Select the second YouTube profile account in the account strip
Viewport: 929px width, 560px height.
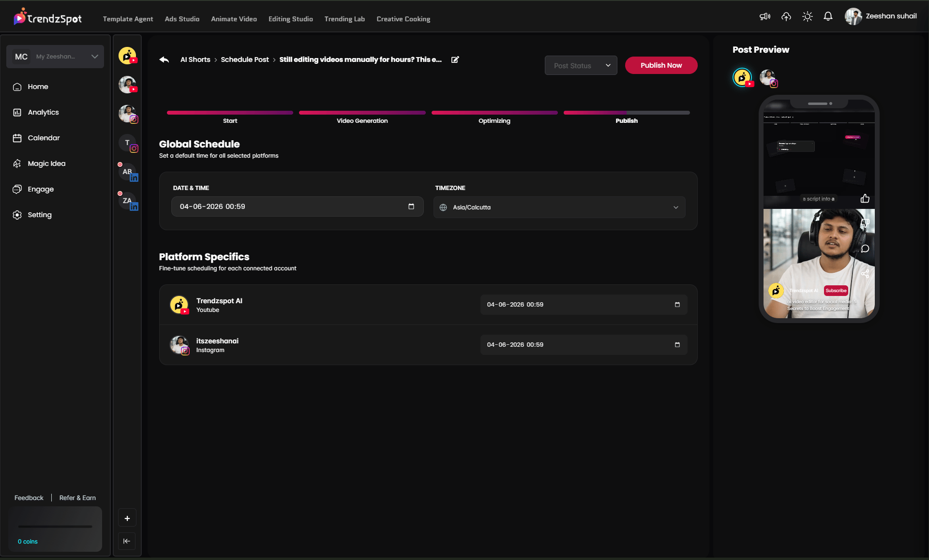[128, 85]
